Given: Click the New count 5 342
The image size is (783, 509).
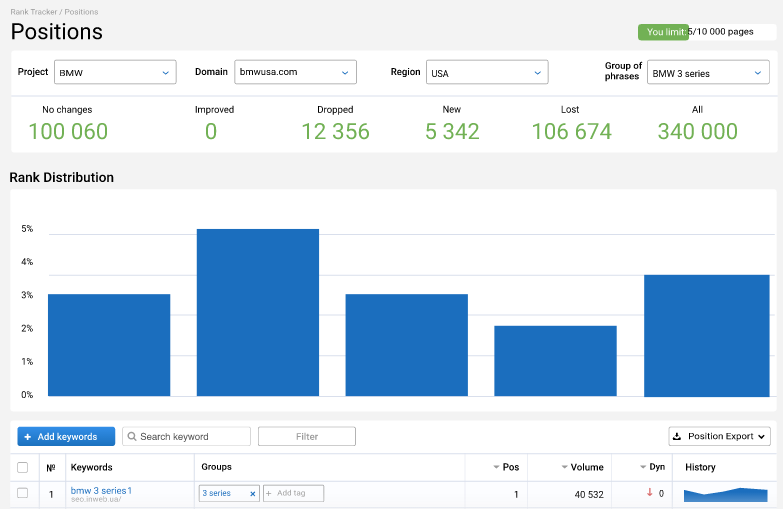Looking at the screenshot, I should click(452, 132).
